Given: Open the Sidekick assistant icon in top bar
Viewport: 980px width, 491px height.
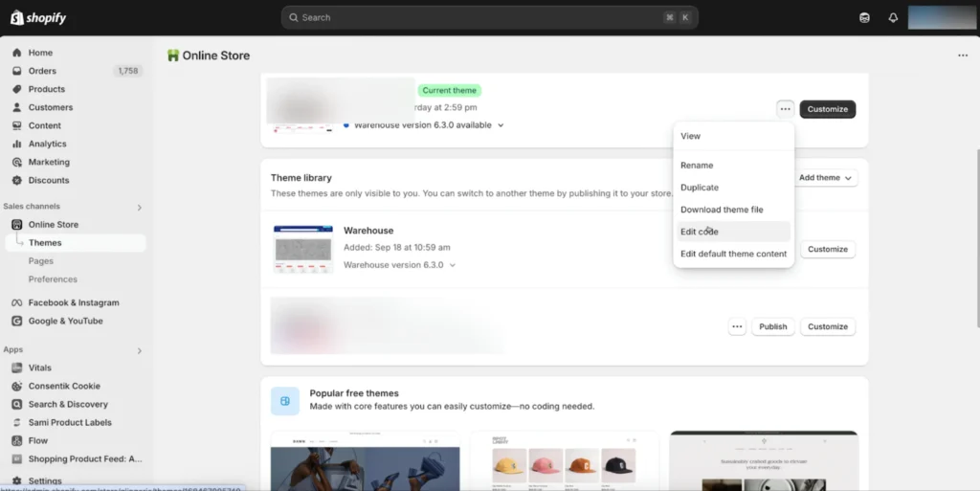Looking at the screenshot, I should point(864,17).
